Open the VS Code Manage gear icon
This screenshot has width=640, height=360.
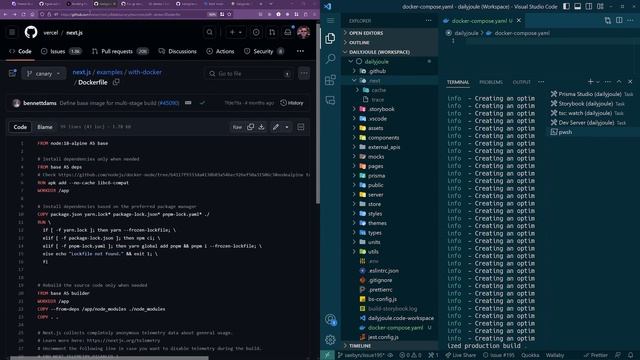(330, 339)
